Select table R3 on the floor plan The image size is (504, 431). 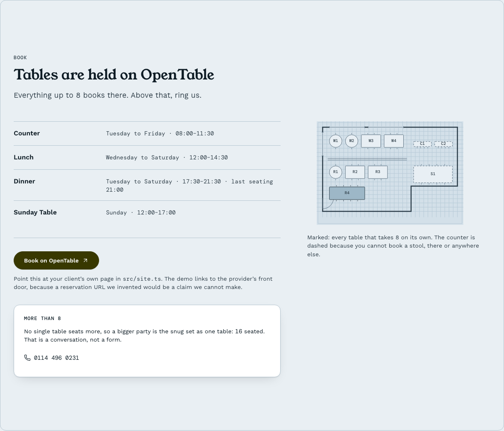(x=378, y=172)
